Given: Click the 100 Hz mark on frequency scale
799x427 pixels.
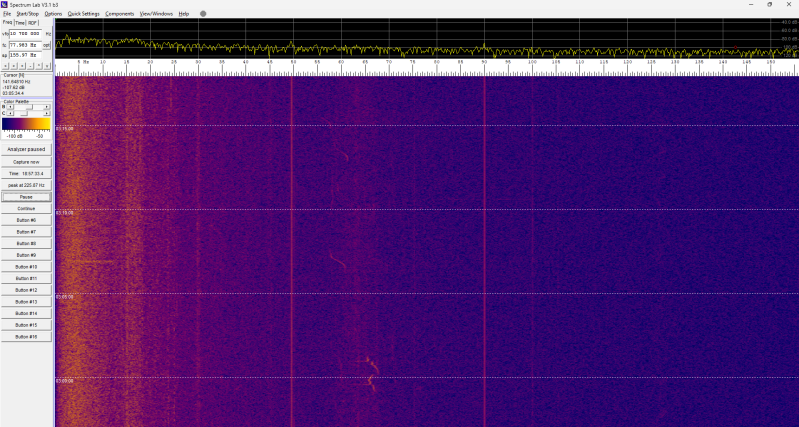Looking at the screenshot, I should pos(532,62).
